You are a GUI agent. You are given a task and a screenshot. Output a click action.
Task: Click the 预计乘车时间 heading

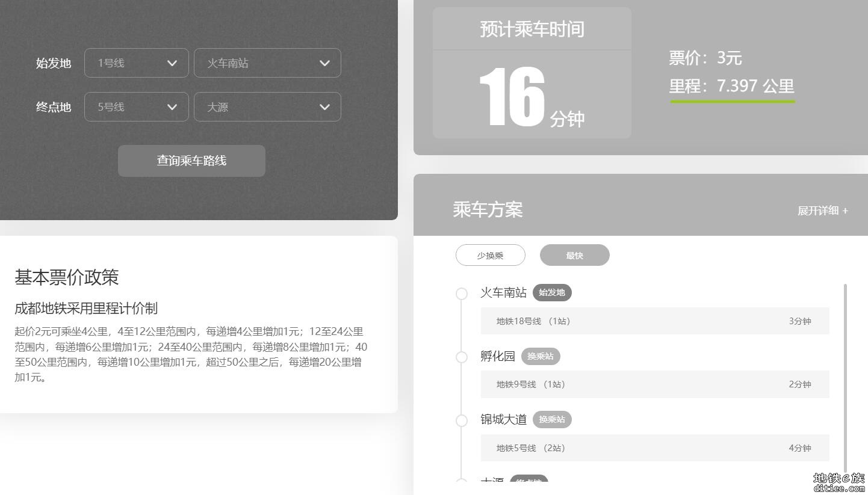[532, 29]
